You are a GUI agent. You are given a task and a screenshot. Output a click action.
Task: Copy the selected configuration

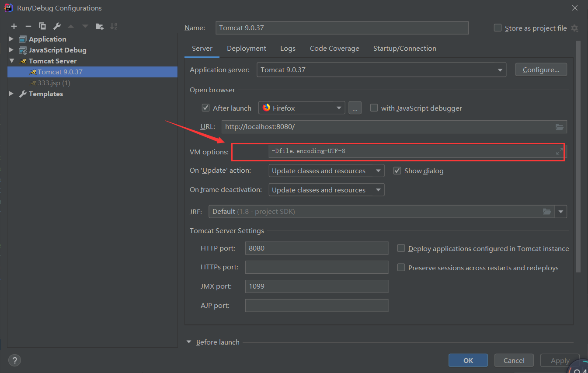tap(42, 26)
